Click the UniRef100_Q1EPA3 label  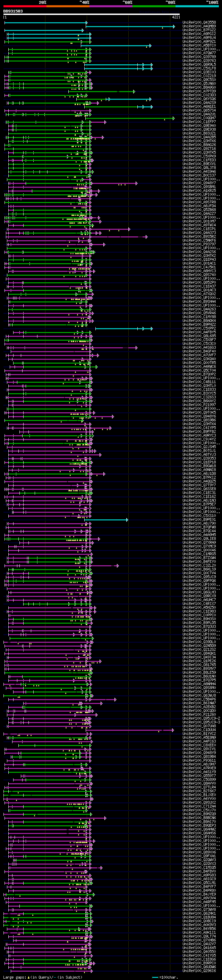click(x=199, y=259)
